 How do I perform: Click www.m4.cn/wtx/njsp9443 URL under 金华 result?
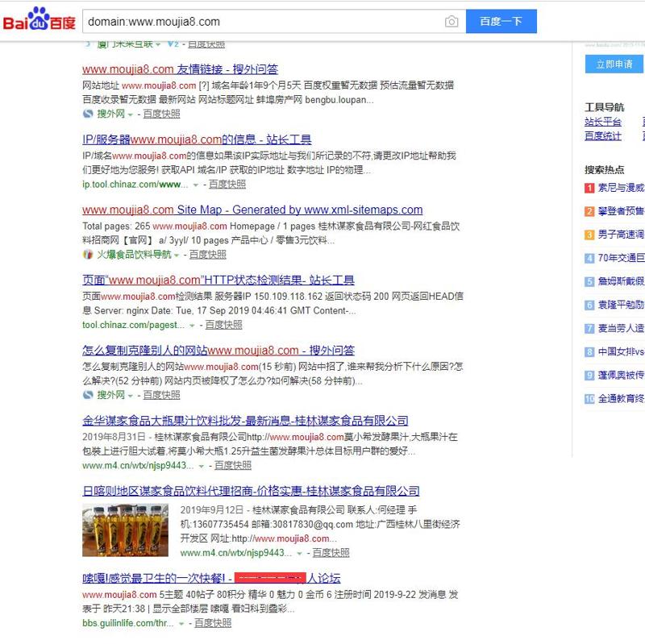pos(138,466)
